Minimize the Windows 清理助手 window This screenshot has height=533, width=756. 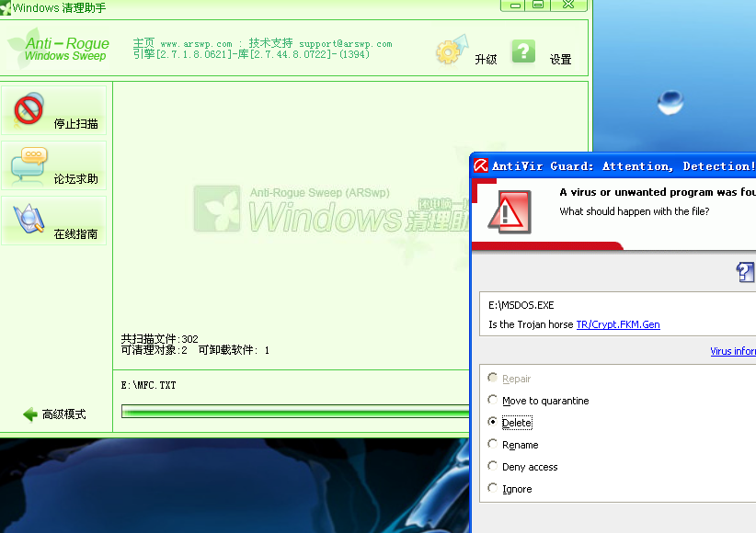pyautogui.click(x=515, y=5)
